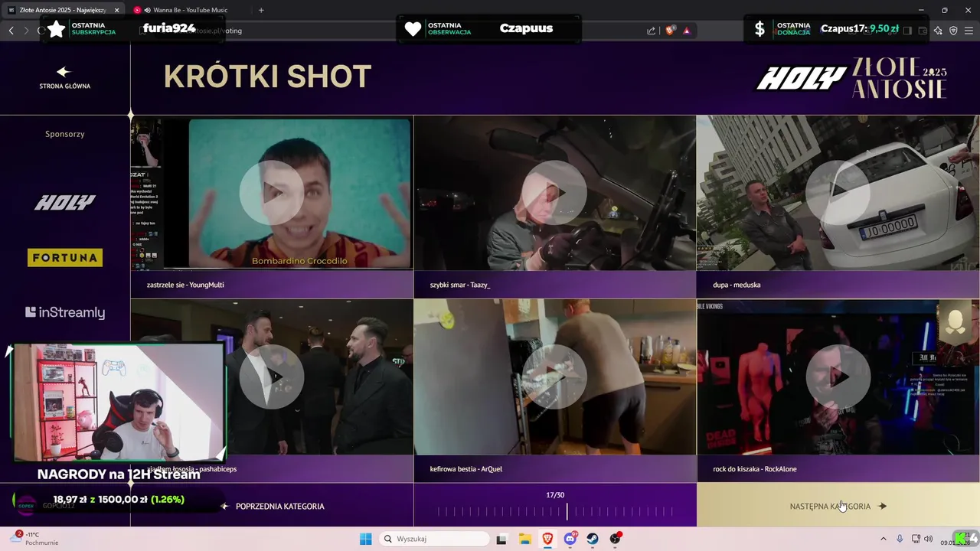This screenshot has height=551, width=980.
Task: Play the pashabiceps clip with men in suits
Action: point(271,377)
